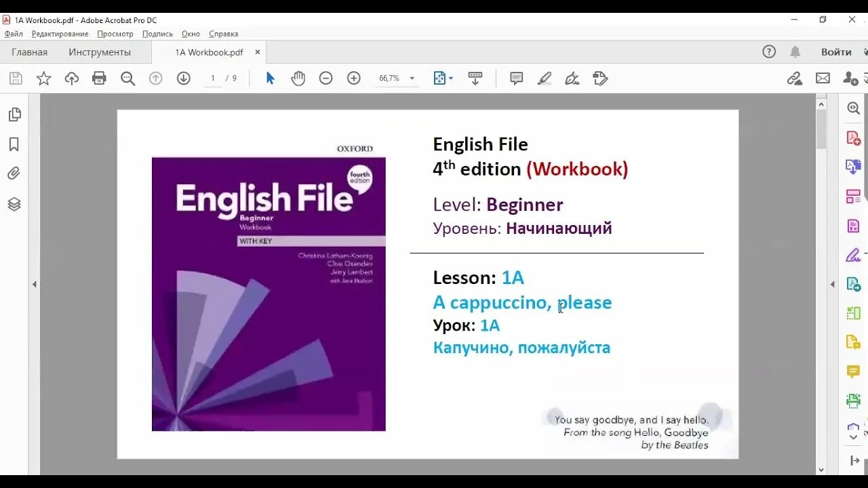868x488 pixels.
Task: Click the stamp tool icon
Action: click(x=600, y=79)
